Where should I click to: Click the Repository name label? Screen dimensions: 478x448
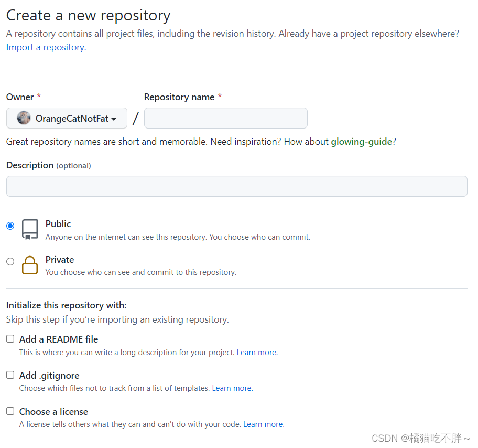coord(179,97)
